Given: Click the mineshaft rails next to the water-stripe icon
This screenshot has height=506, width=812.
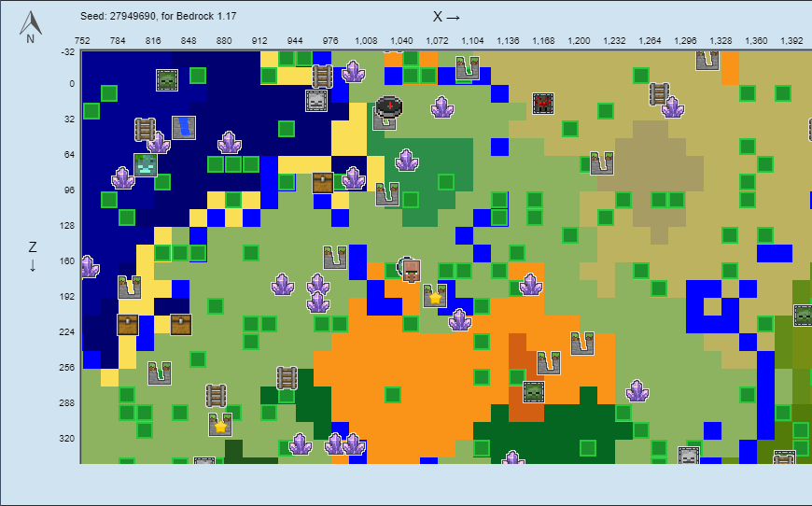Looking at the screenshot, I should coord(145,128).
